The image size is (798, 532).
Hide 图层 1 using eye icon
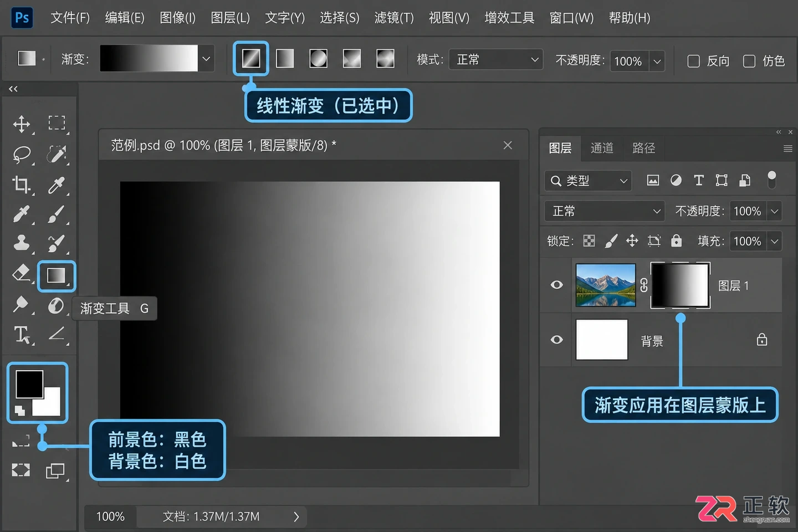pyautogui.click(x=557, y=285)
